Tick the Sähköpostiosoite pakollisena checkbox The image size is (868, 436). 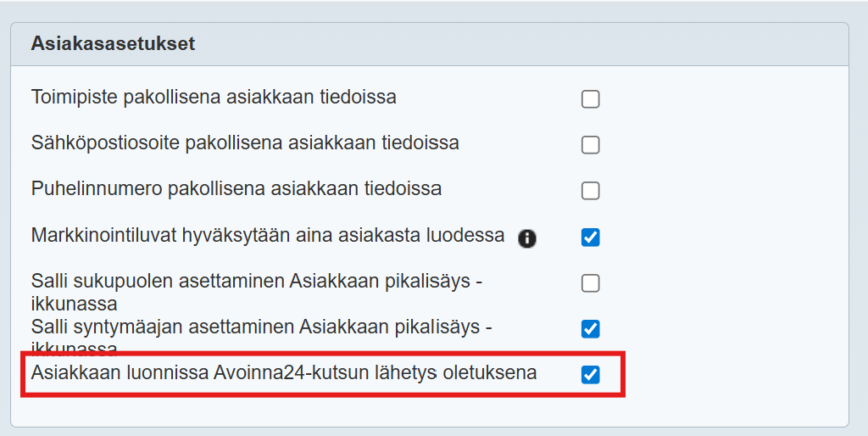591,145
